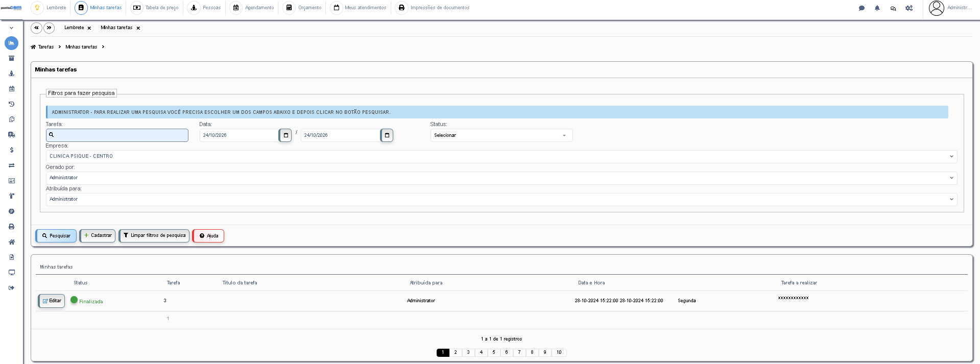Open the Status dropdown showing Selecionar
Image resolution: width=980 pixels, height=364 pixels.
click(x=501, y=135)
